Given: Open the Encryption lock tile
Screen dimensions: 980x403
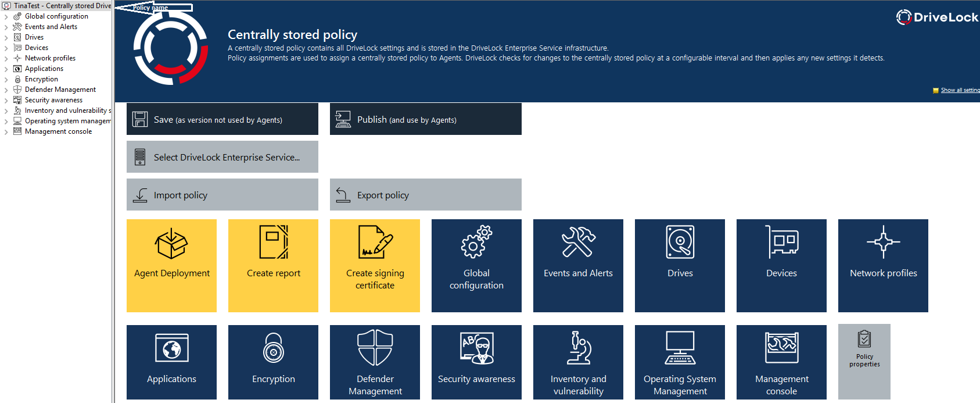Looking at the screenshot, I should pyautogui.click(x=273, y=362).
